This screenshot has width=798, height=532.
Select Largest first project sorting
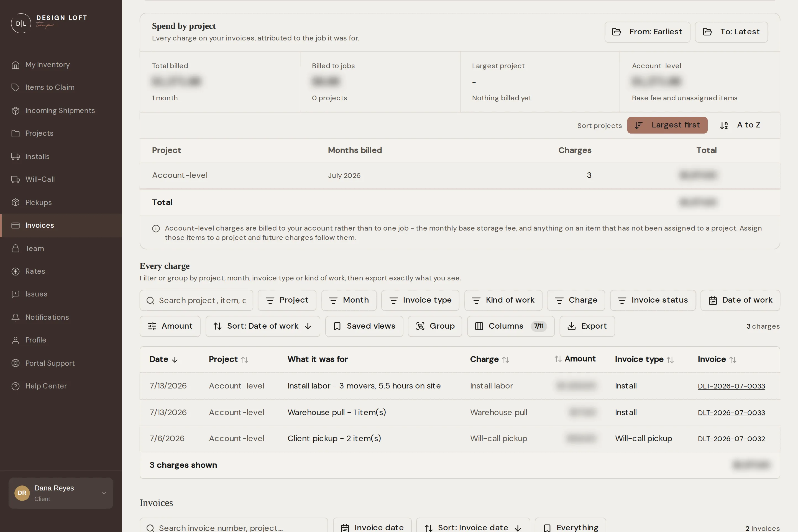click(667, 125)
